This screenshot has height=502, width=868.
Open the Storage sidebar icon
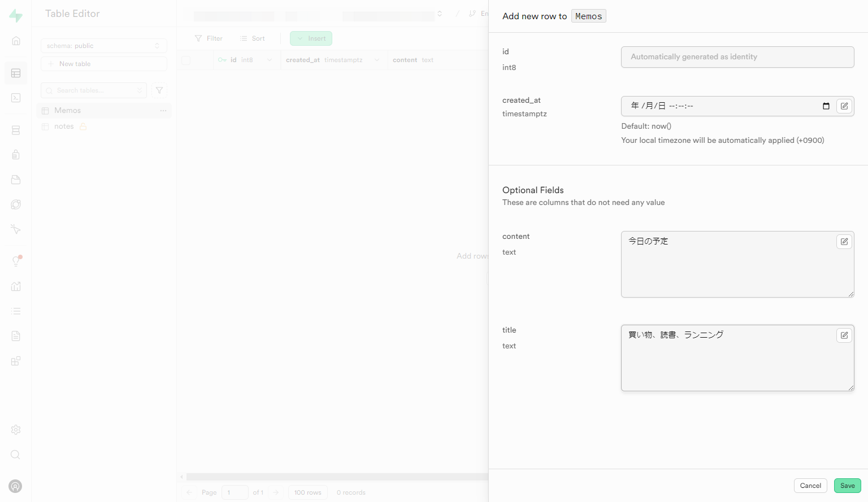(x=16, y=180)
